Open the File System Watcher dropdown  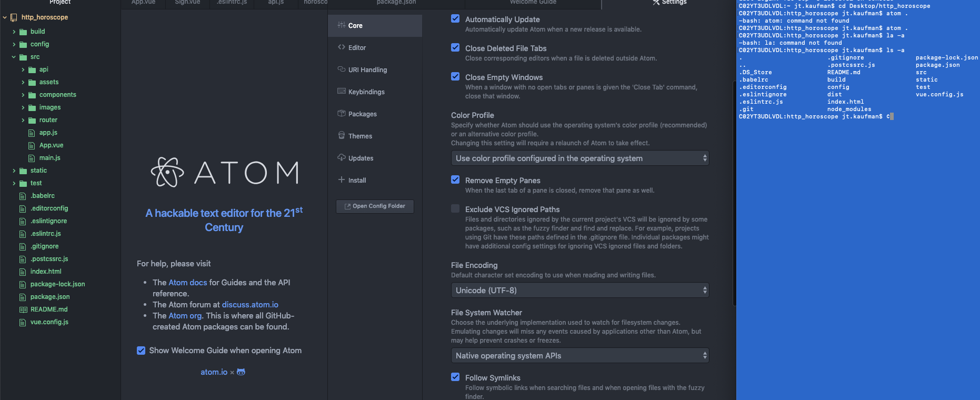tap(580, 355)
